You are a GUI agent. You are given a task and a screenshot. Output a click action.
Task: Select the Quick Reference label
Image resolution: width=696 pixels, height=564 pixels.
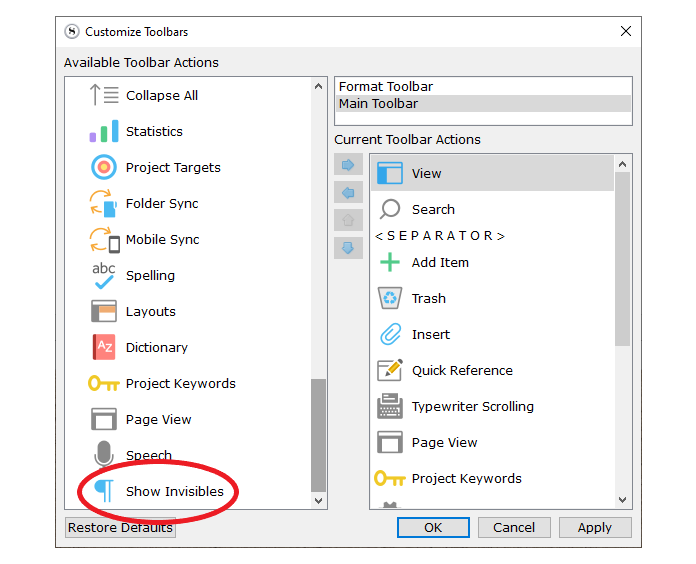coord(462,371)
